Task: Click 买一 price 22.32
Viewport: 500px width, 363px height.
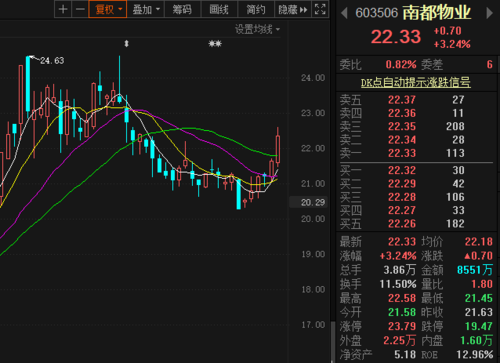Action: click(x=402, y=170)
